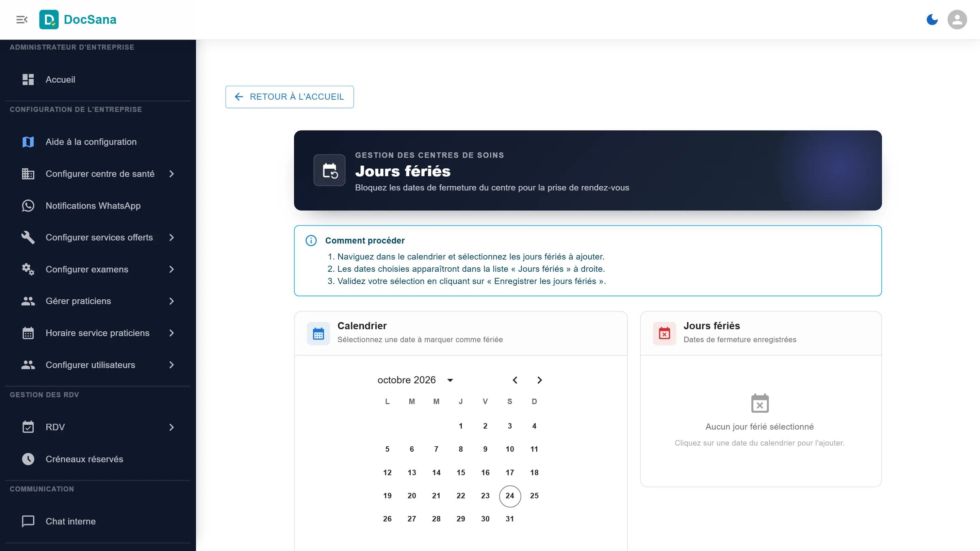Go to previous month arrow
Screen dimensions: 980x551
pos(515,380)
